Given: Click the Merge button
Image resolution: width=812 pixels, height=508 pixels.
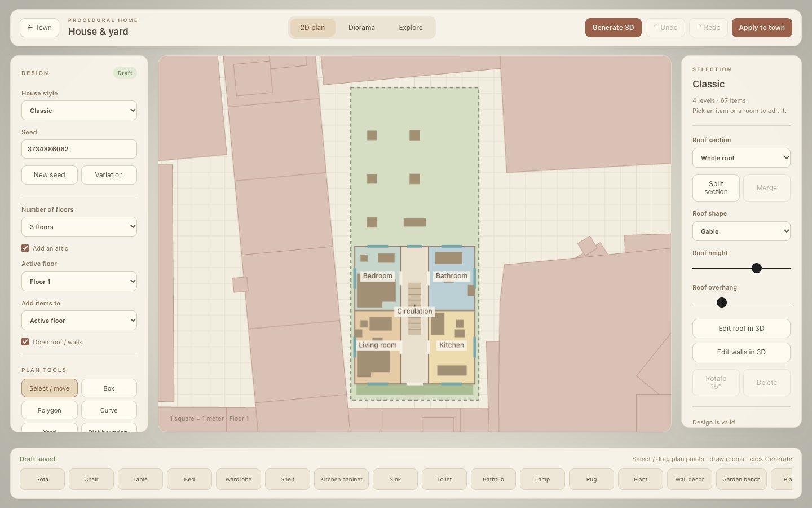Looking at the screenshot, I should (767, 188).
